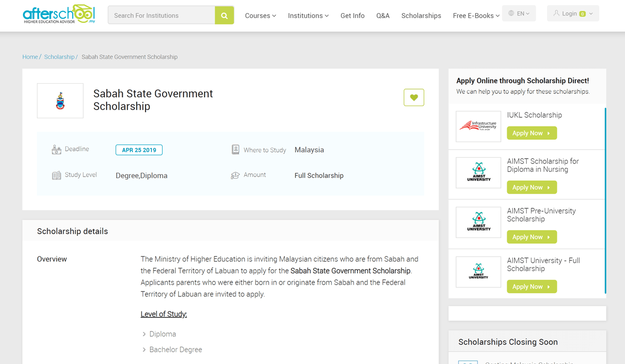Expand the Institutions dropdown menu
The image size is (625, 364).
coord(308,16)
